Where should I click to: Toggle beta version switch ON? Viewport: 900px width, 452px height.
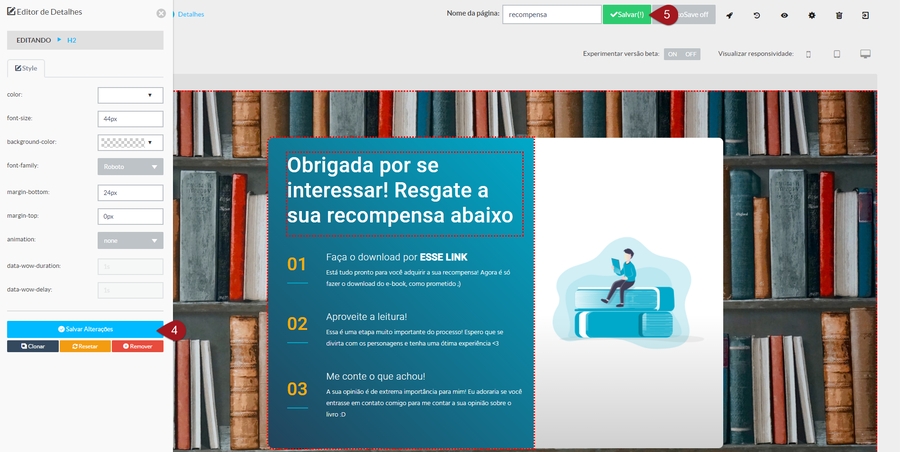pos(672,54)
